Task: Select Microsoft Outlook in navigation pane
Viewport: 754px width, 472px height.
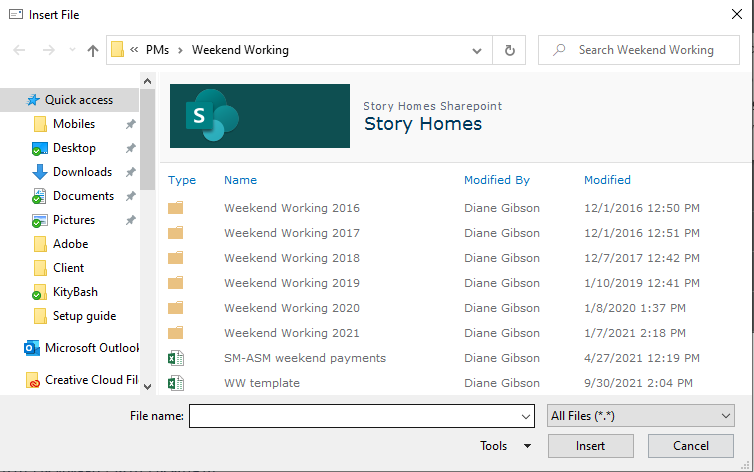Action: 91,348
